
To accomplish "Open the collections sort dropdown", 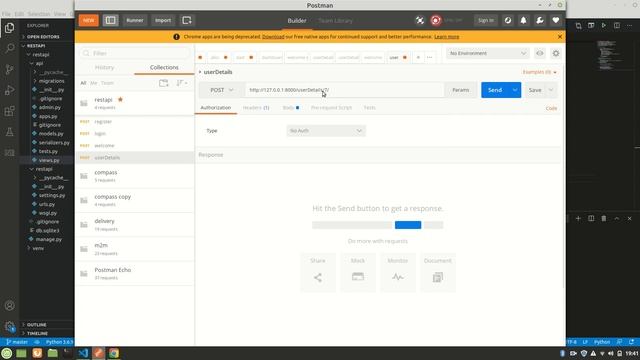I will pyautogui.click(x=182, y=83).
